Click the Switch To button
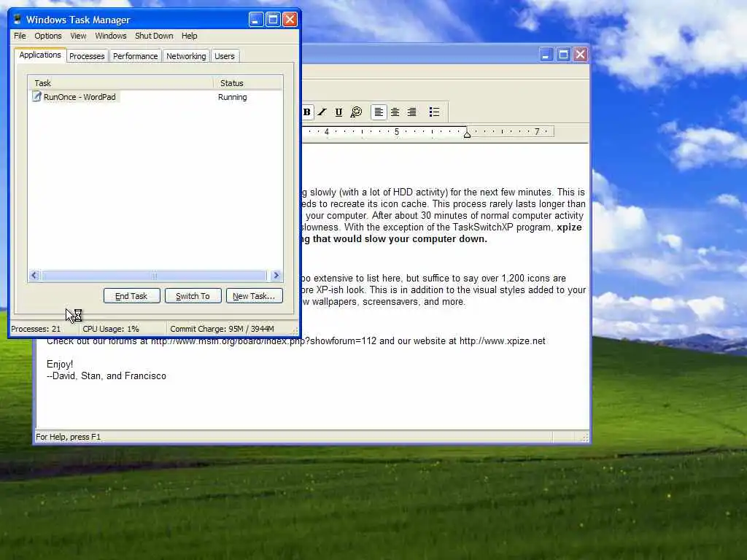 coord(193,296)
